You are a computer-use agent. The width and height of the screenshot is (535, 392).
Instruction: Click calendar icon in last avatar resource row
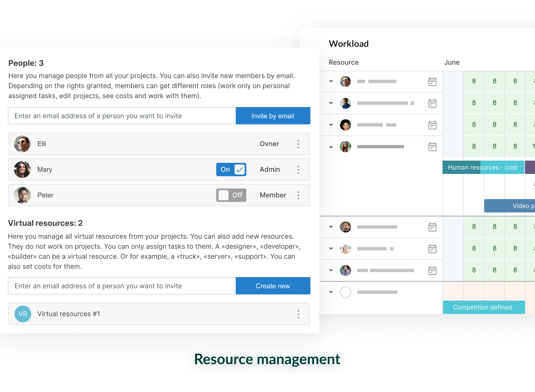[432, 271]
